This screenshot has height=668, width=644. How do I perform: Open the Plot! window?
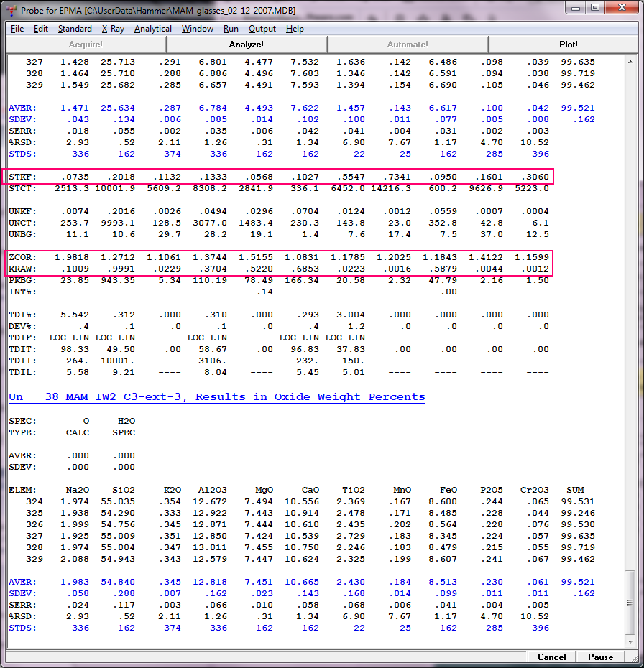(x=568, y=45)
